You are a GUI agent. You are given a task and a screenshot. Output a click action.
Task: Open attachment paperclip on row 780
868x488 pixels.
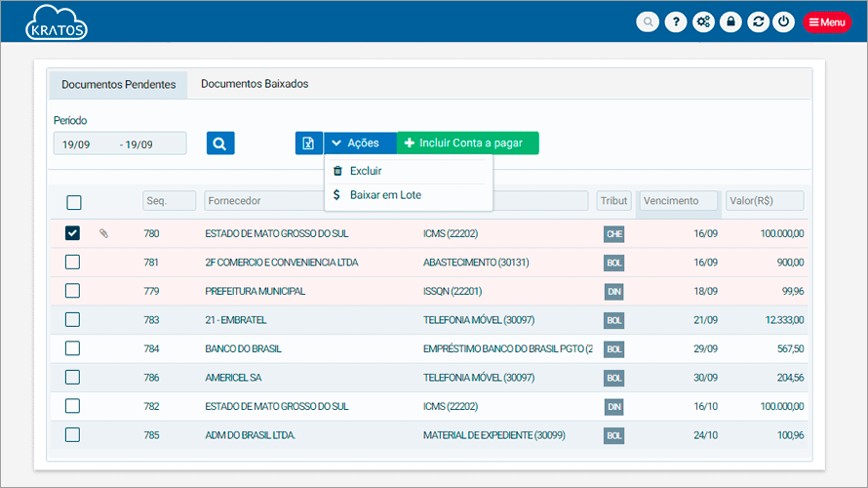[103, 233]
